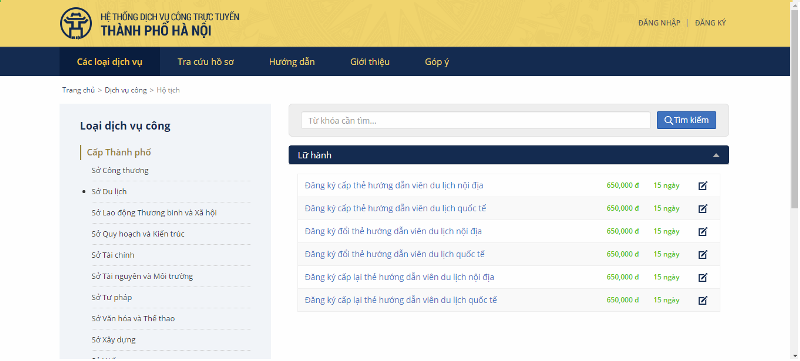The width and height of the screenshot is (800, 361).
Task: Click Hộ tịch breadcrumb text
Action: pyautogui.click(x=168, y=90)
